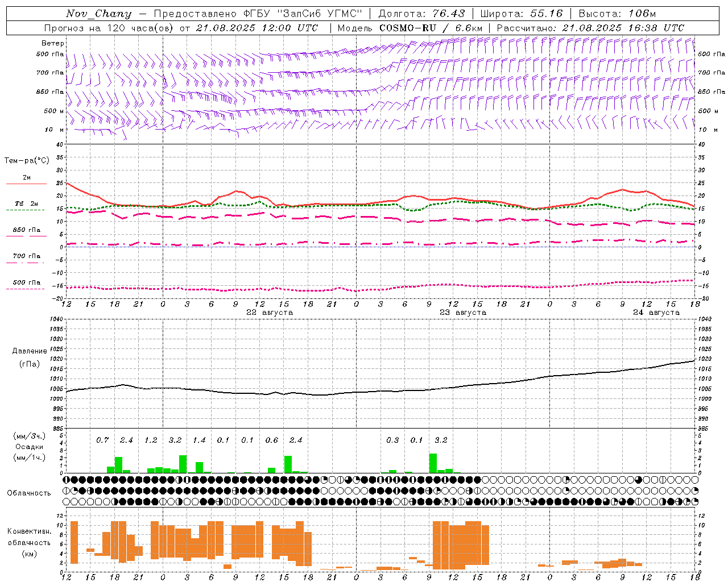Click the 0.7 precipitation total
728x582 pixels.
pyautogui.click(x=102, y=440)
